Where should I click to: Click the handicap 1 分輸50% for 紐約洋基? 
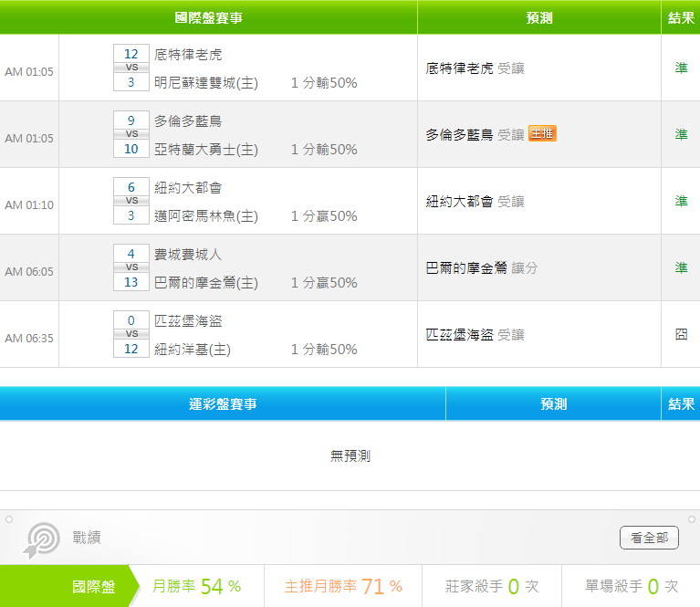324,350
